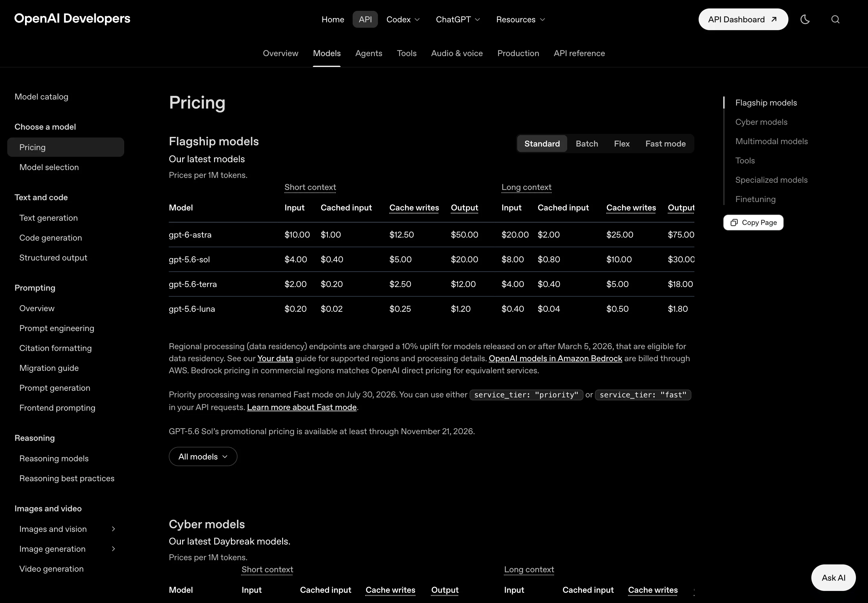
Task: Click service_tier "fast" code snippet
Action: click(x=643, y=395)
